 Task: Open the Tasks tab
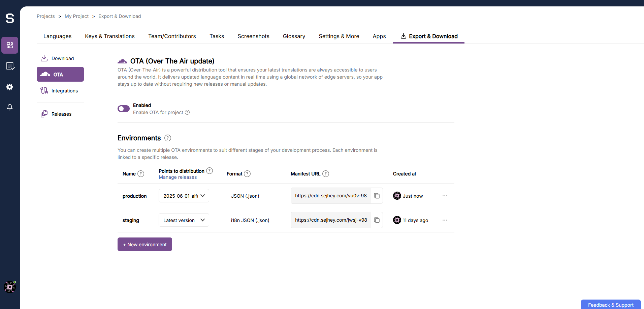pos(217,36)
